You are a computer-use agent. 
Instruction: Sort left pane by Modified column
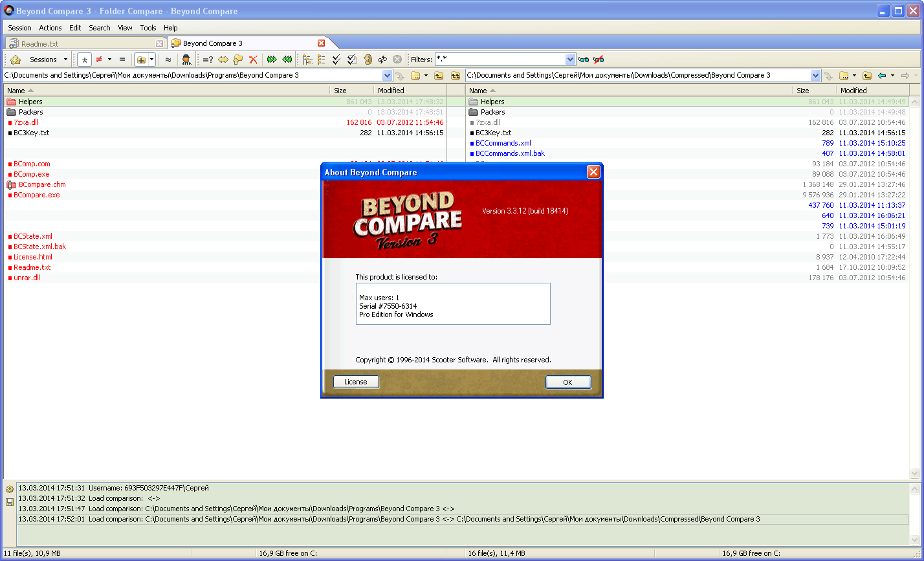[410, 91]
